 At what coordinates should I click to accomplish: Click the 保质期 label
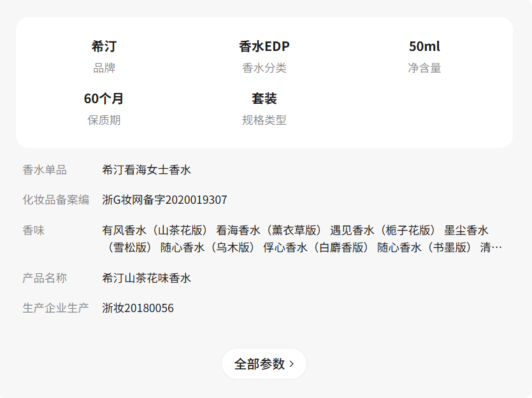104,120
